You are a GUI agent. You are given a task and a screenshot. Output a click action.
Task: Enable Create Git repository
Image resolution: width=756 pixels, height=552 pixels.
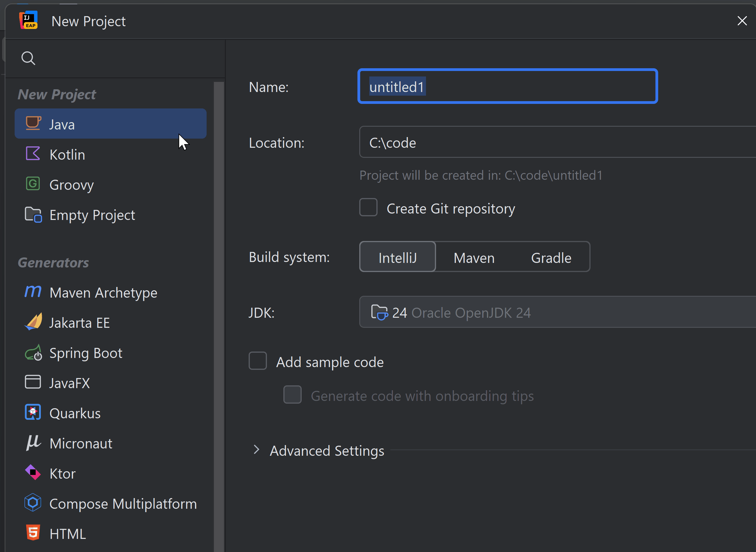368,207
